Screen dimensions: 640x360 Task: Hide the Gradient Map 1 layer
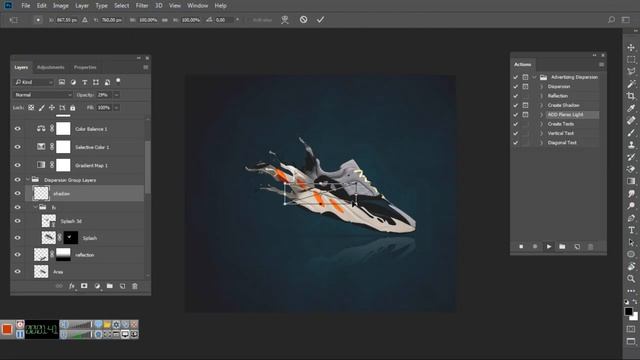point(18,165)
